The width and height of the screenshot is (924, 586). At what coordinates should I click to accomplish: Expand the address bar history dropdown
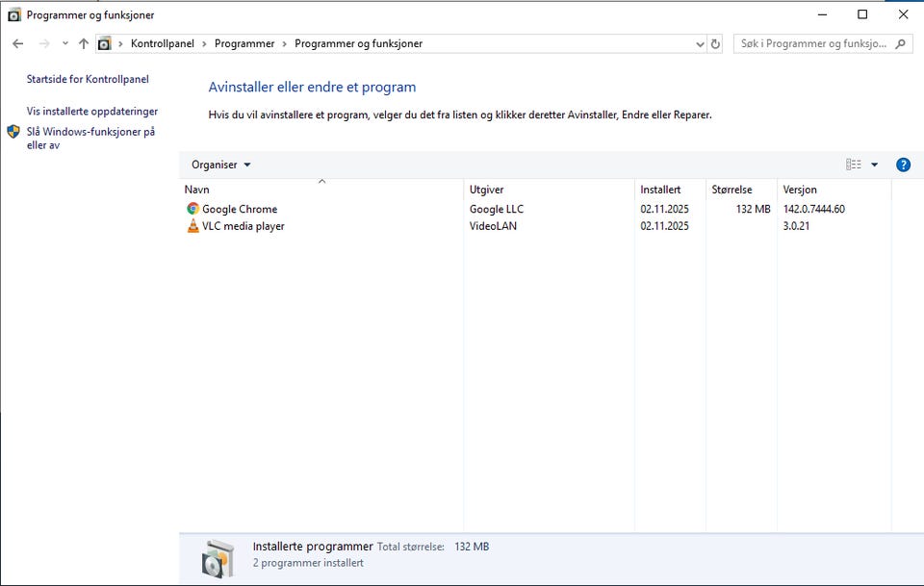(x=700, y=43)
